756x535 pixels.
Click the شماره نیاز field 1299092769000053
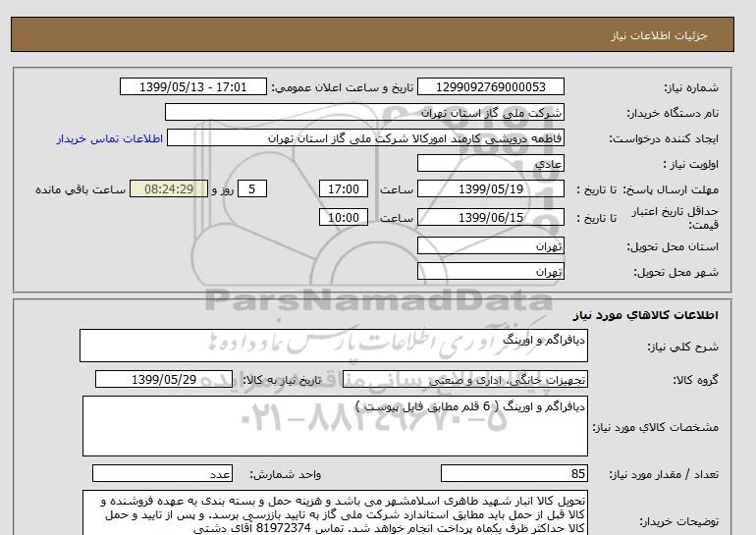[x=490, y=86]
